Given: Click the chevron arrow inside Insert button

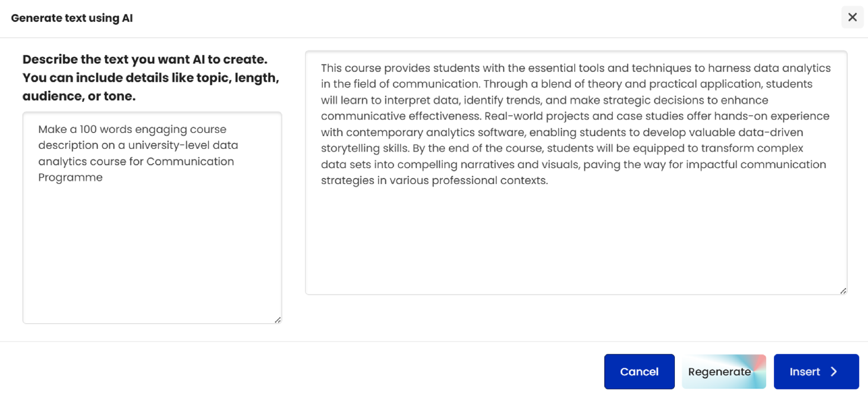Looking at the screenshot, I should (x=834, y=371).
